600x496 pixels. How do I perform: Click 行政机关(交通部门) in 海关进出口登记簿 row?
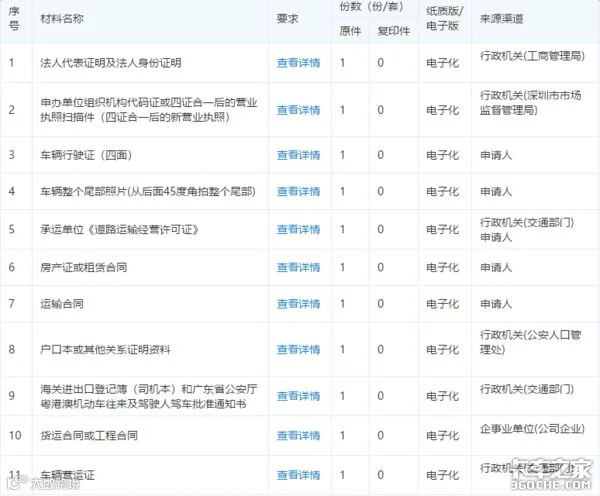527,389
